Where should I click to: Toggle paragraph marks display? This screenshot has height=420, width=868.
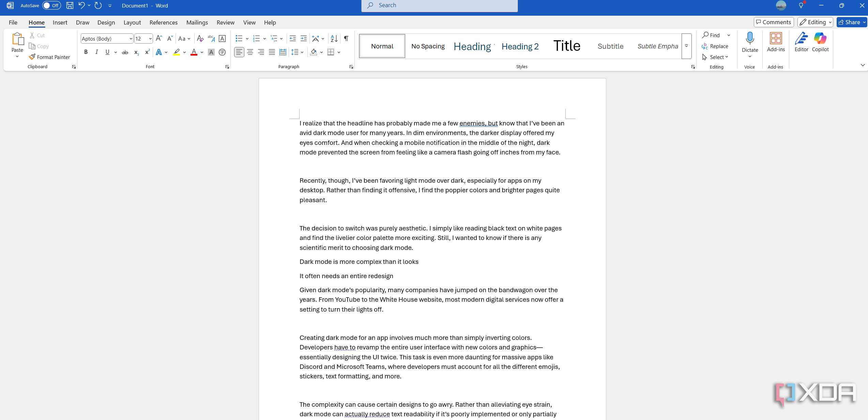pos(346,39)
